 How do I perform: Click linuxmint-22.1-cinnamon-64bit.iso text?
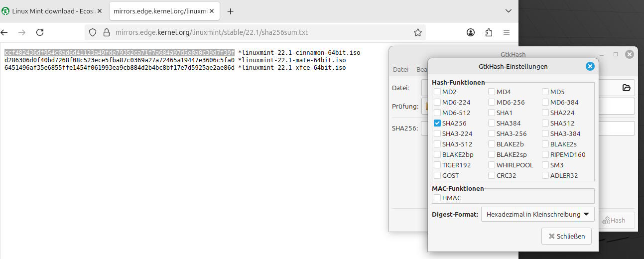(x=301, y=53)
